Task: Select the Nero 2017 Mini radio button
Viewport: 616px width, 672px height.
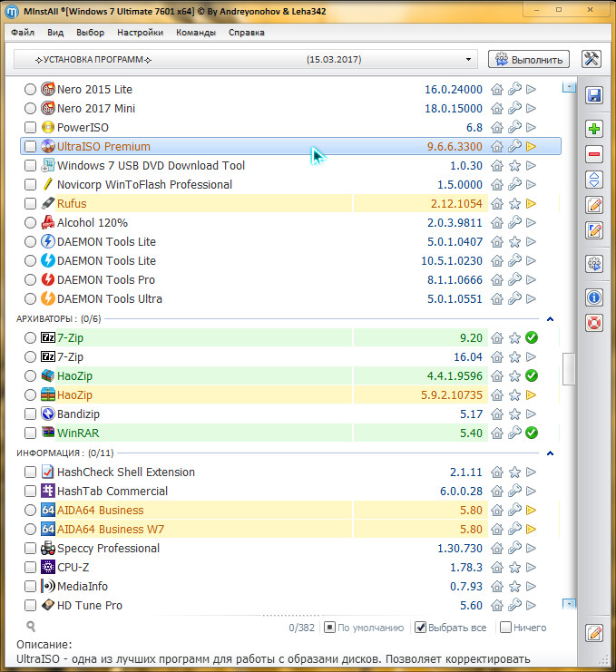Action: [x=30, y=109]
